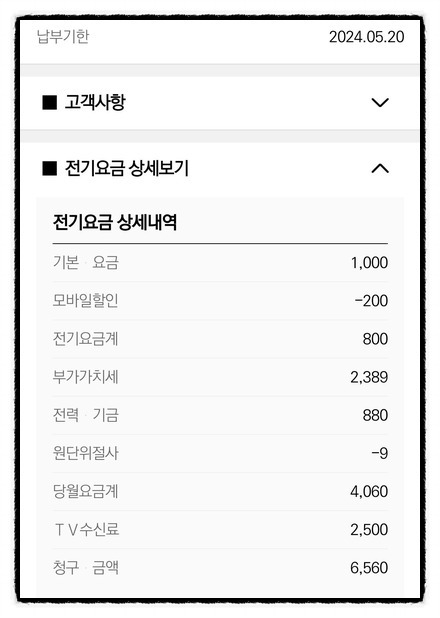Collapse 전기요금 상세보기 with the up chevron
This screenshot has height=618, width=440.
coord(380,169)
